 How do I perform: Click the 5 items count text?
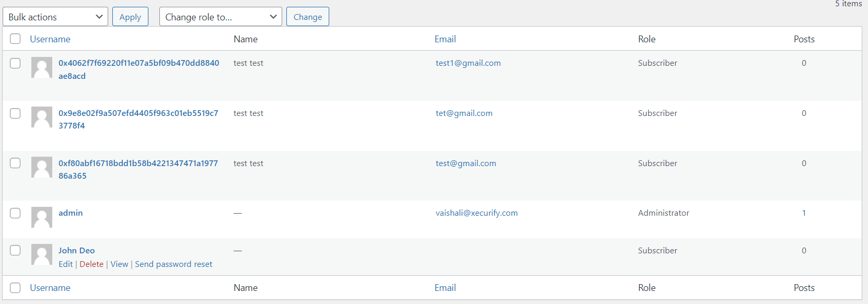click(849, 4)
